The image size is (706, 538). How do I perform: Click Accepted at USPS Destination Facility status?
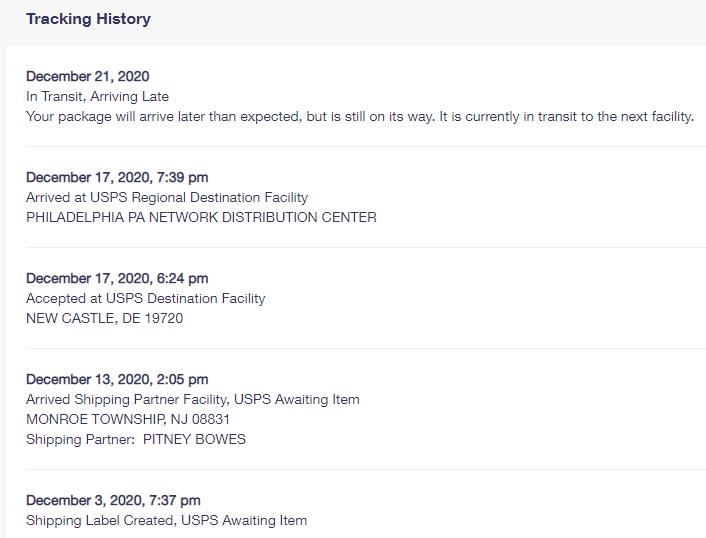click(145, 298)
